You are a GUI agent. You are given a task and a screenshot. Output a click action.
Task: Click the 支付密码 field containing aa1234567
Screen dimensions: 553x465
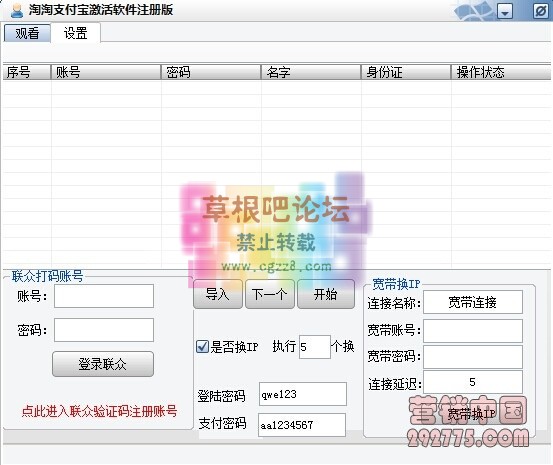[302, 425]
